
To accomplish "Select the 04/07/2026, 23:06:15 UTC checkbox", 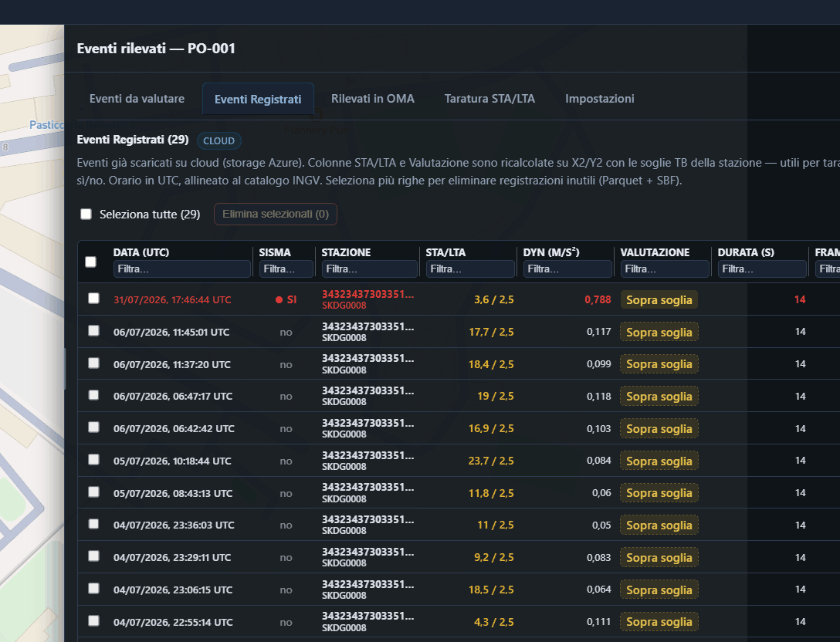I will click(x=93, y=589).
